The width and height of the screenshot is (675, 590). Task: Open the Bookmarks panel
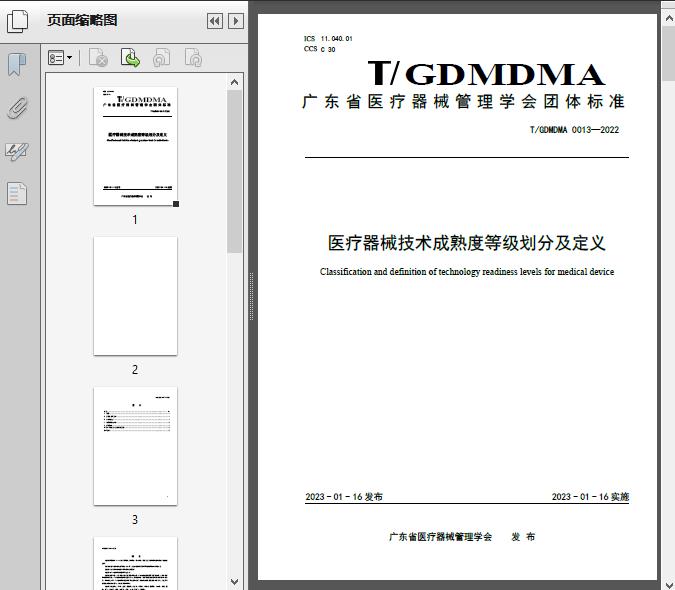pyautogui.click(x=17, y=65)
